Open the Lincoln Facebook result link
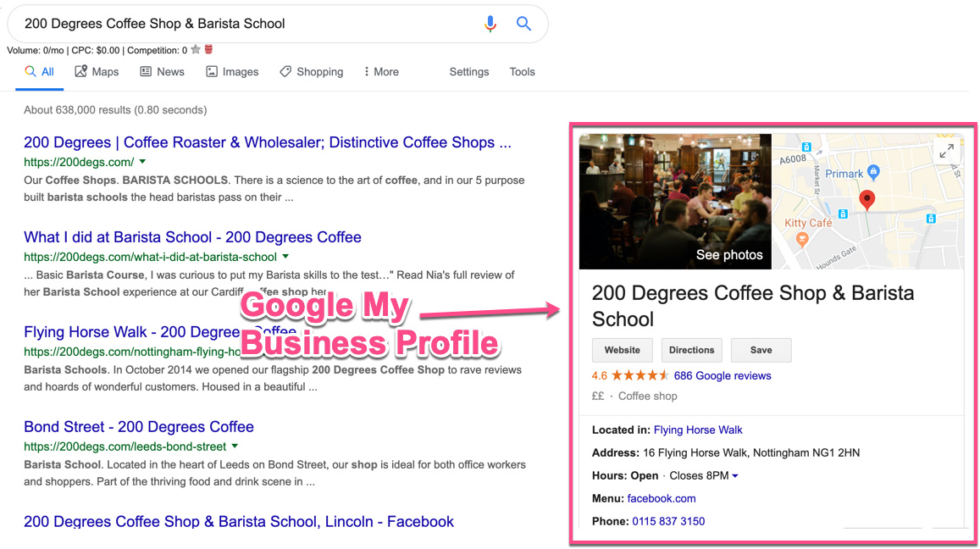Viewport: 980px width, 549px height. (x=239, y=522)
